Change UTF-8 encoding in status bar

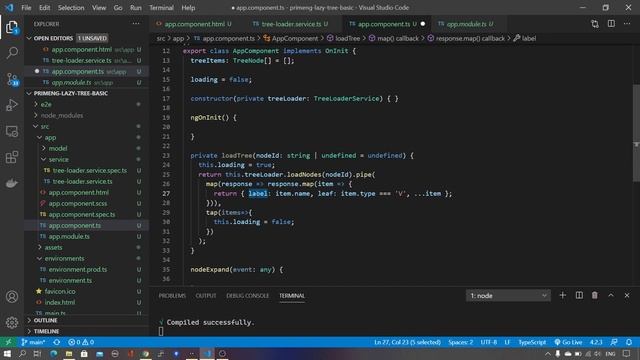click(489, 342)
